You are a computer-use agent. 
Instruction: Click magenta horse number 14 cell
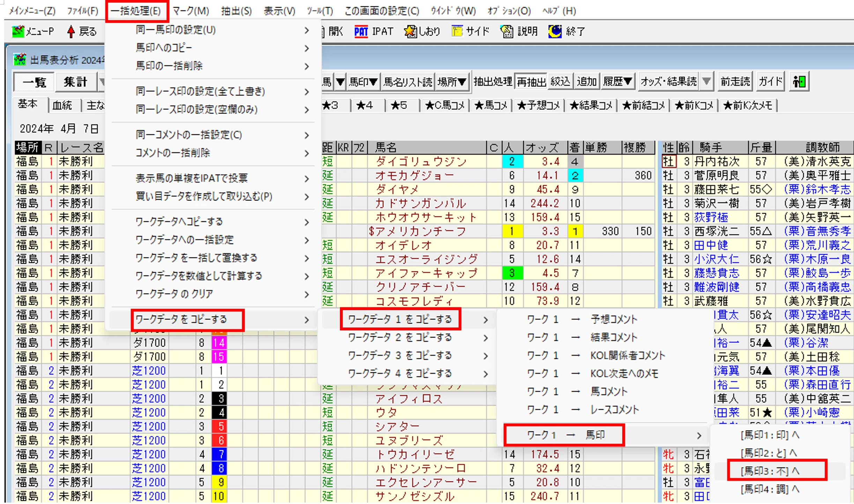[219, 343]
